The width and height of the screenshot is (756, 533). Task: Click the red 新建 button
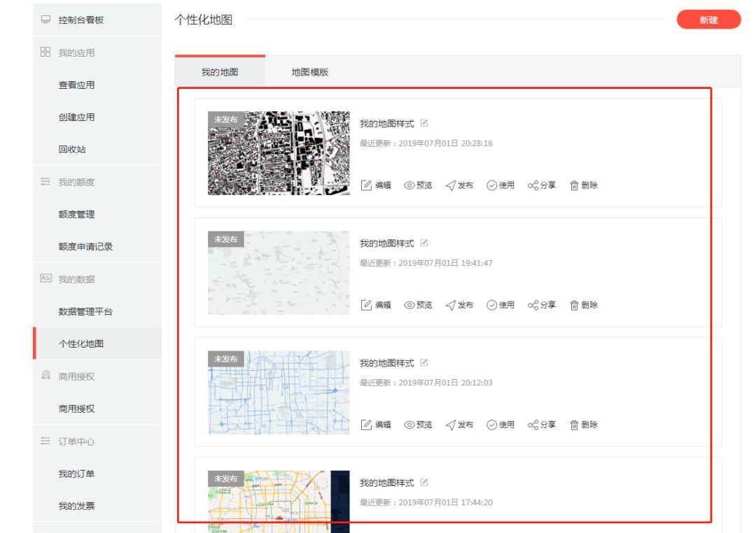point(708,20)
